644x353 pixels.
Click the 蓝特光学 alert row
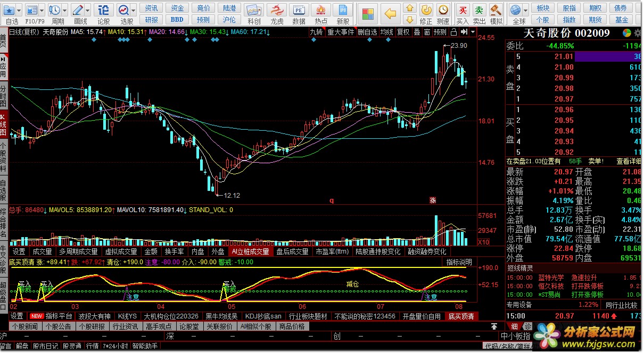coord(574,278)
